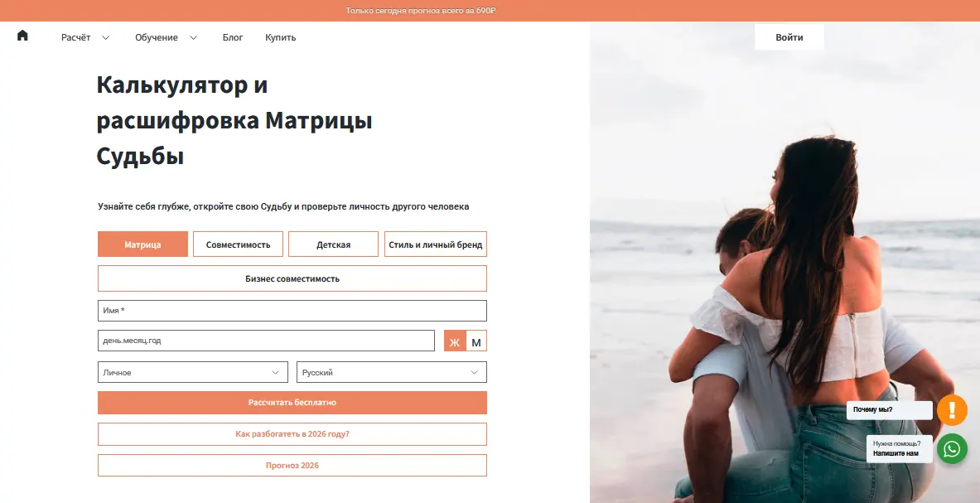Open 'Как разбогатеть в 2026 году?' link
Viewport: 980px width, 503px height.
coord(292,433)
